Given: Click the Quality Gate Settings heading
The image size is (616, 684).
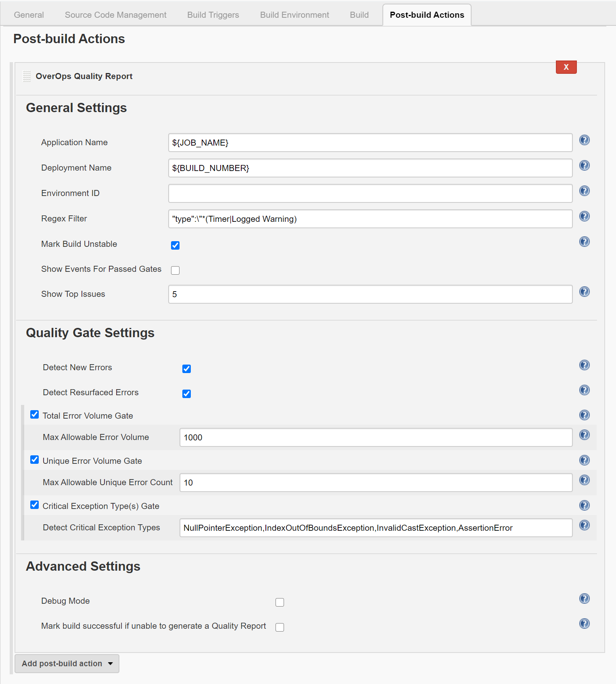Looking at the screenshot, I should tap(90, 333).
